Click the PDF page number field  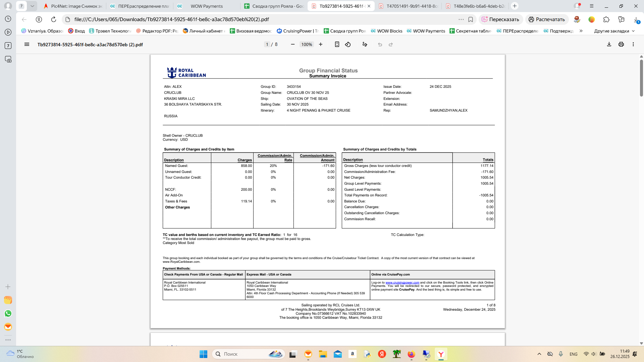tap(267, 44)
